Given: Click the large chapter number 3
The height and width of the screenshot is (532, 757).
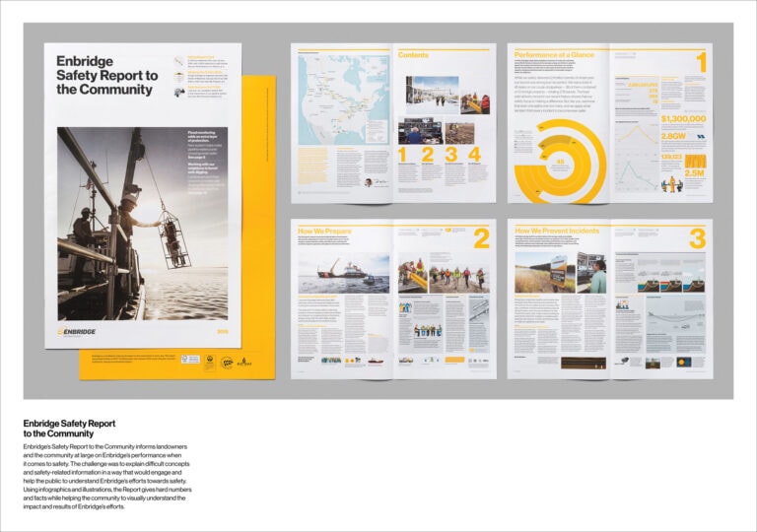Looking at the screenshot, I should [x=698, y=238].
